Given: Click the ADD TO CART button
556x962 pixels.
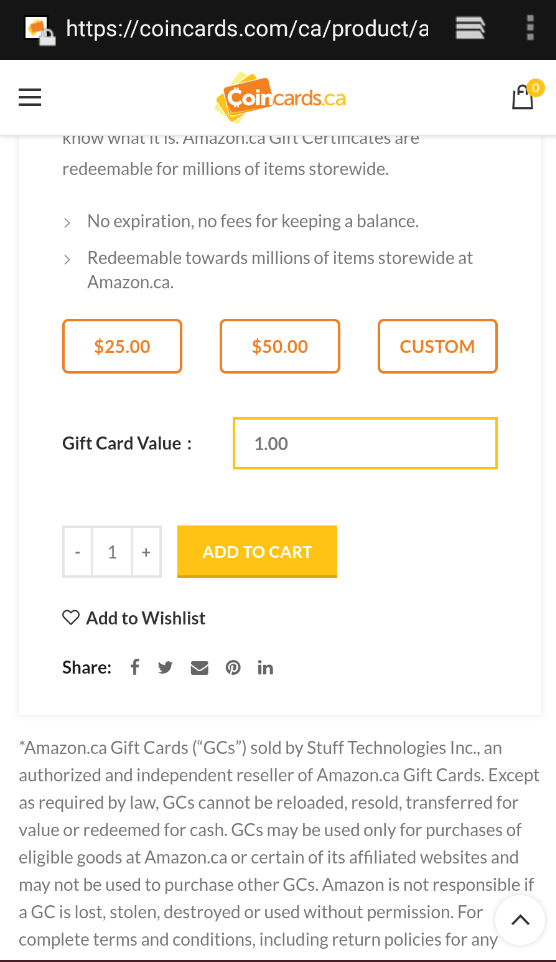Looking at the screenshot, I should click(x=257, y=552).
